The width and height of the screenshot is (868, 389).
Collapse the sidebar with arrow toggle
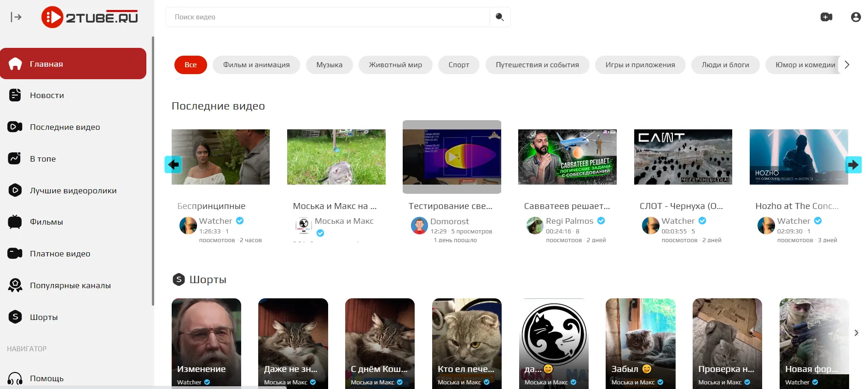click(x=16, y=17)
